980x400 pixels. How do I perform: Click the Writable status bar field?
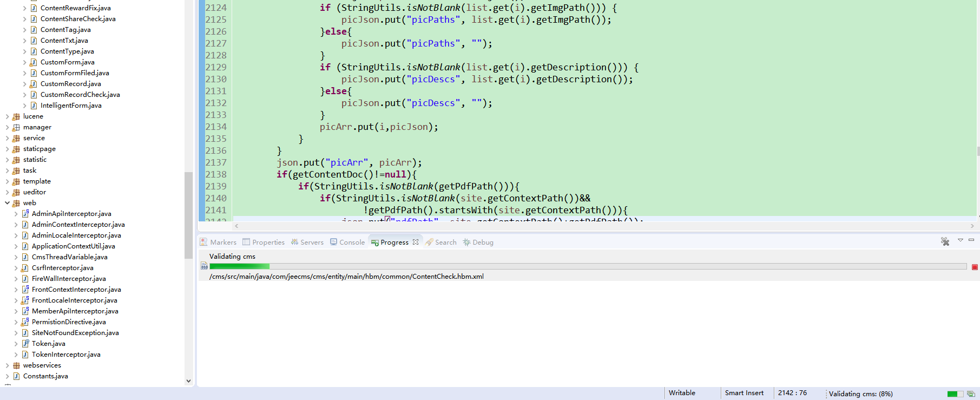point(682,393)
